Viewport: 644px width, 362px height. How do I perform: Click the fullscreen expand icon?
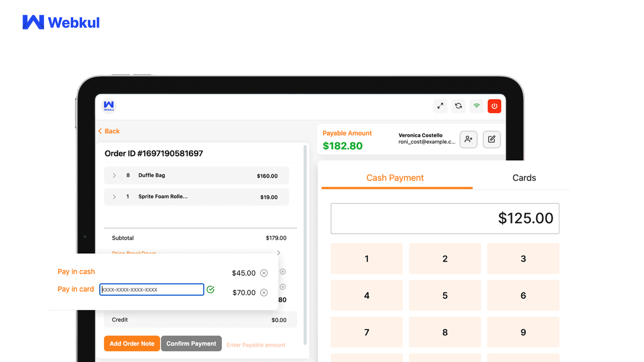[440, 106]
